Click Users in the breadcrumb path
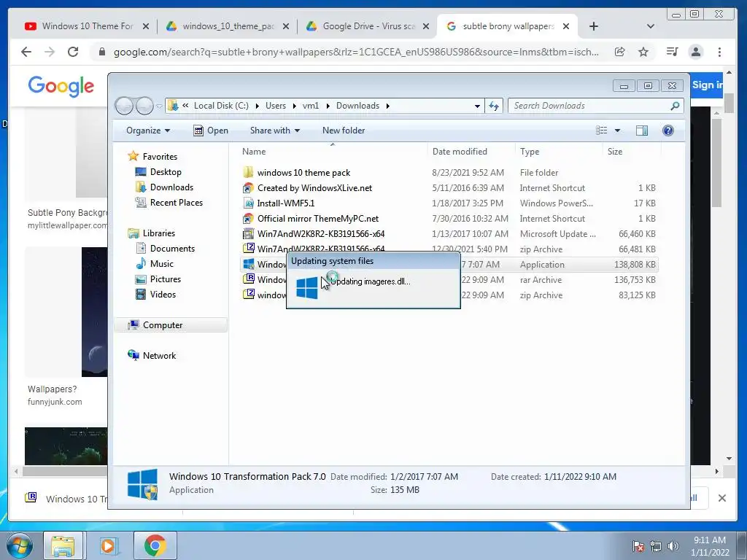747x560 pixels. pyautogui.click(x=276, y=106)
